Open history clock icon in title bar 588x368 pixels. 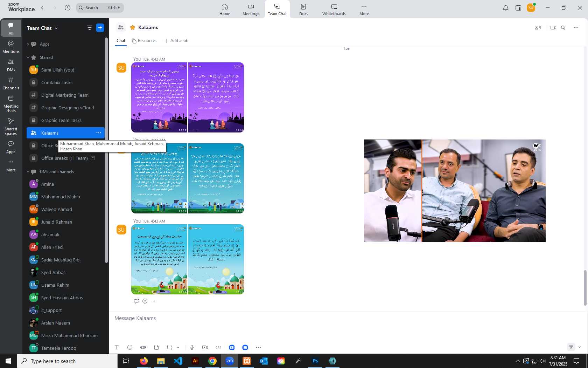68,8
